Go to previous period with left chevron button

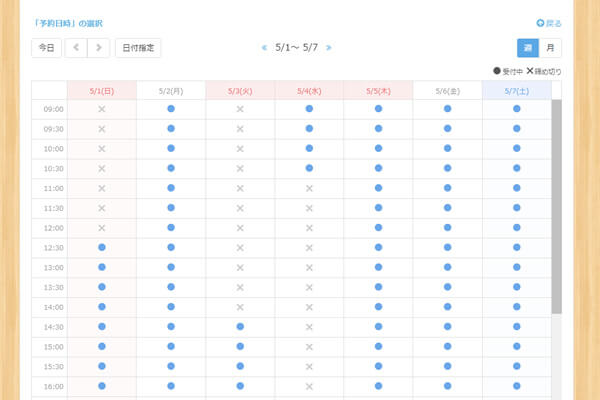point(76,47)
